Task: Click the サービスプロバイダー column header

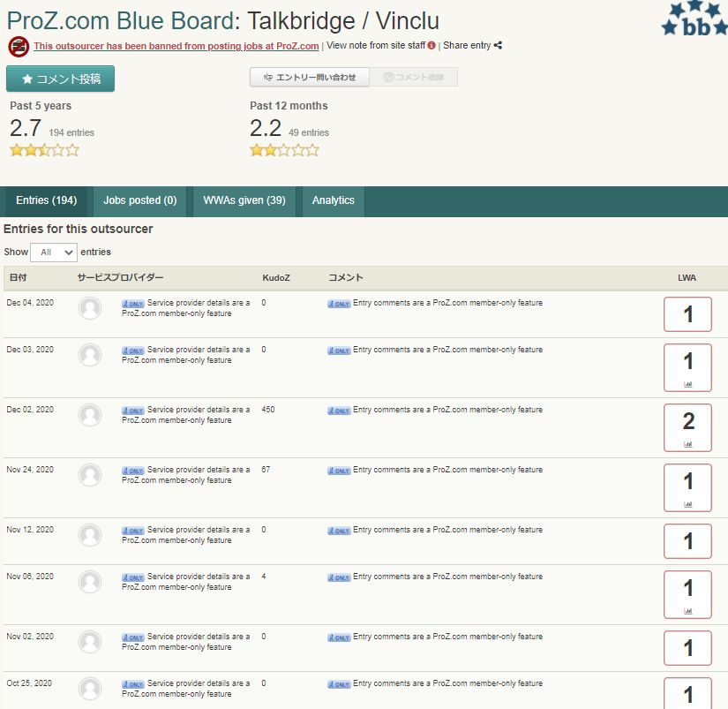Action: [120, 278]
